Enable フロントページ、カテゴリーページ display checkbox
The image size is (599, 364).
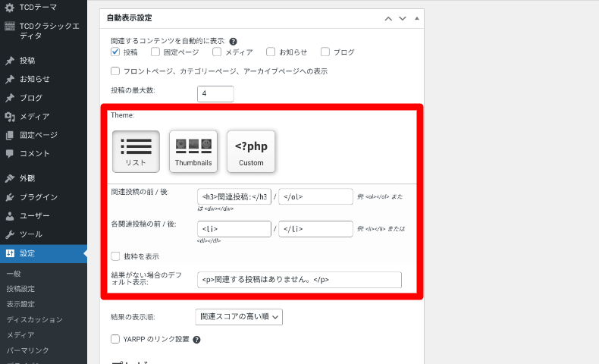[115, 71]
